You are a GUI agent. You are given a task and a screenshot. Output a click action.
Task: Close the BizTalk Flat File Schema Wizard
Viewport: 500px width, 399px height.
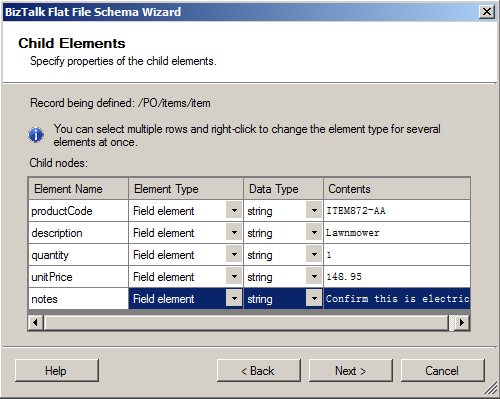[487, 12]
